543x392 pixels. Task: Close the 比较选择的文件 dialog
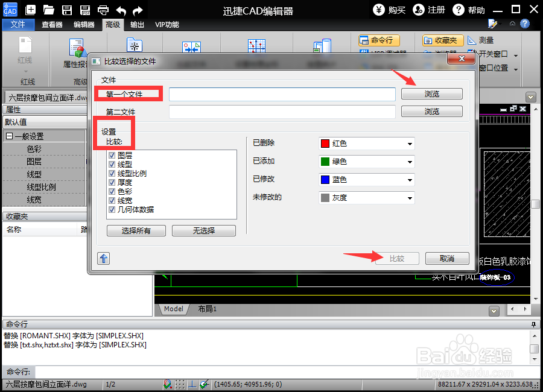coord(462,58)
